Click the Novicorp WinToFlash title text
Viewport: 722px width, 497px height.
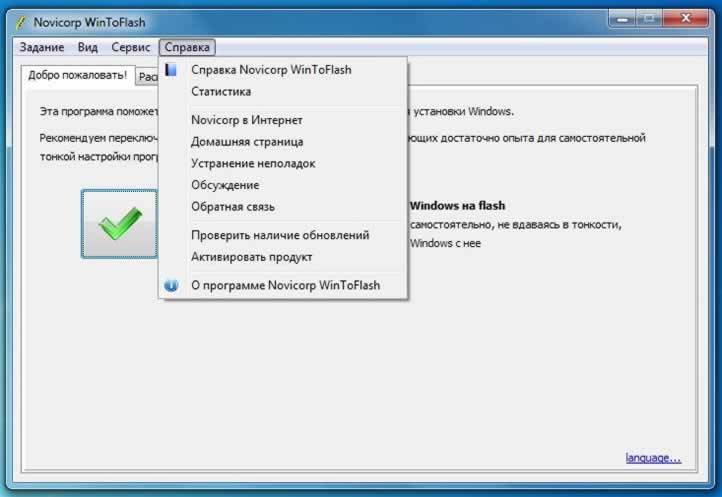click(x=89, y=23)
